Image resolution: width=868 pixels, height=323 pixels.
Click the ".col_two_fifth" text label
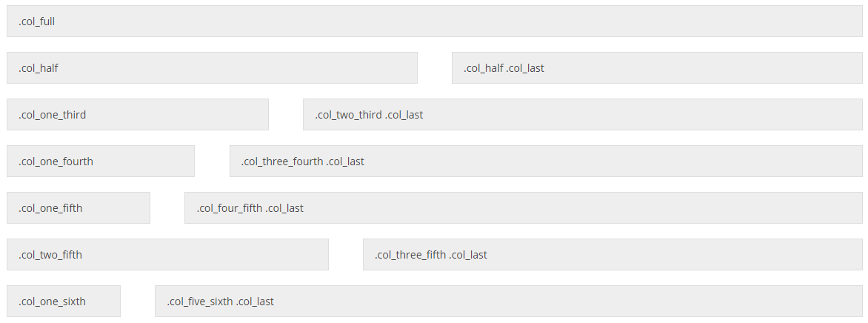pyautogui.click(x=50, y=255)
